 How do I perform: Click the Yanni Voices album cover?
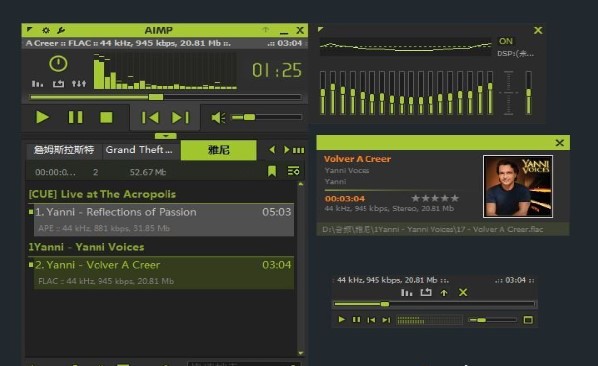point(518,186)
